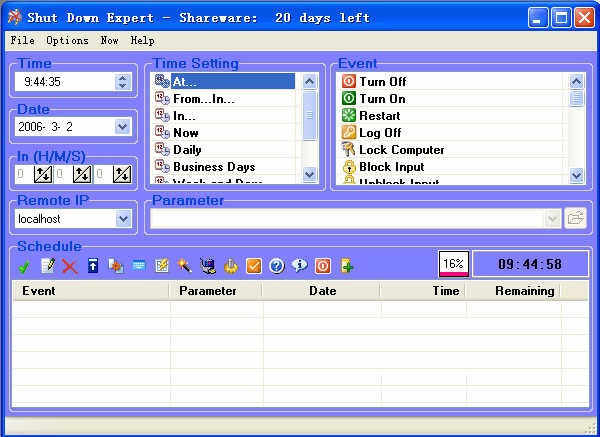The width and height of the screenshot is (600, 437).
Task: Open the Date dropdown
Action: 123,127
